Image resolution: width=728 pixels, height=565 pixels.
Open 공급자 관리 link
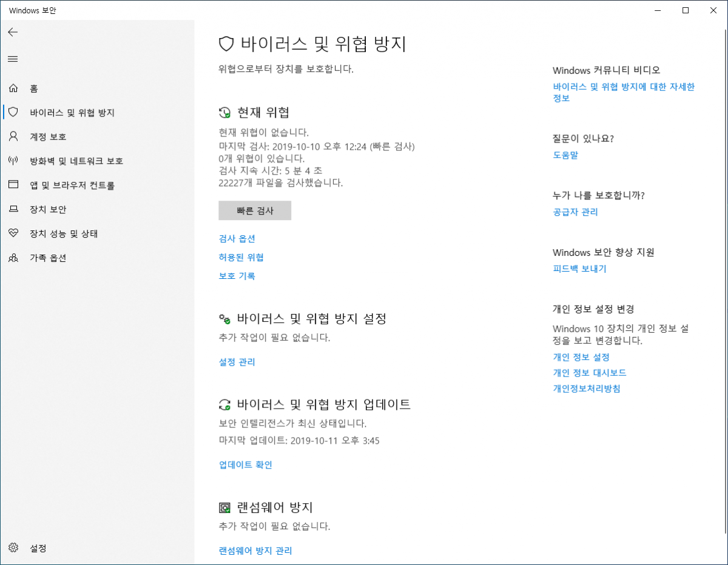point(575,212)
